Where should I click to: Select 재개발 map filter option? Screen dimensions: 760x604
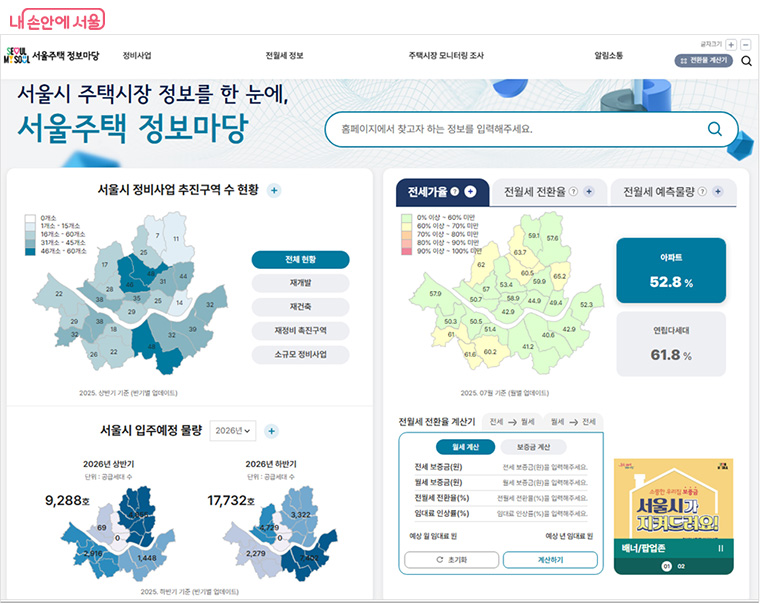300,283
